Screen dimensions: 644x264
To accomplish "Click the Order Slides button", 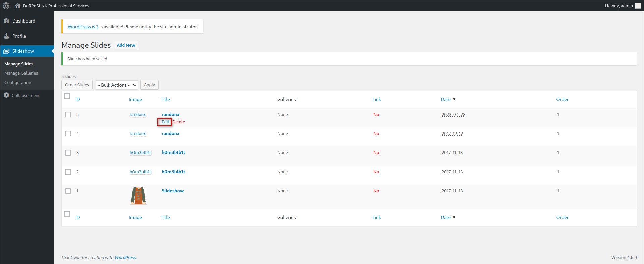I will click(77, 85).
